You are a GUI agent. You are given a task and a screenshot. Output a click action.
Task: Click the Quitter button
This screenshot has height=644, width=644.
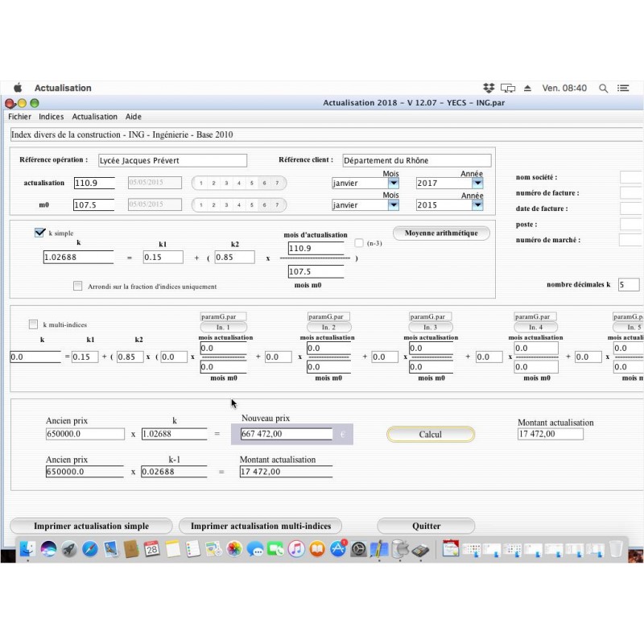[426, 526]
